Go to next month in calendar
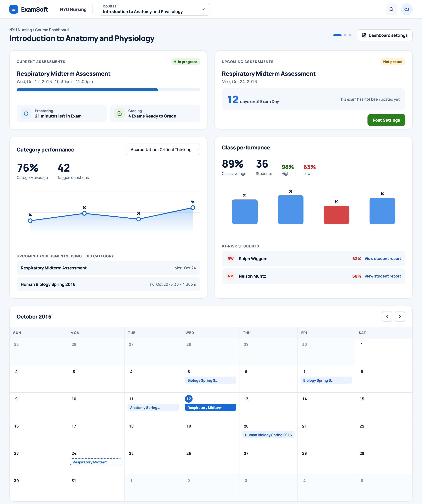 [x=400, y=317]
